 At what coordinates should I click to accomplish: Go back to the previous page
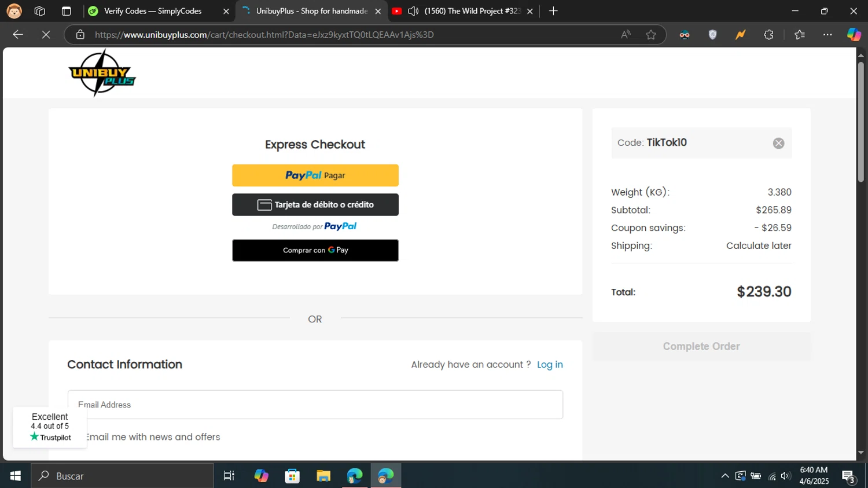pyautogui.click(x=18, y=35)
